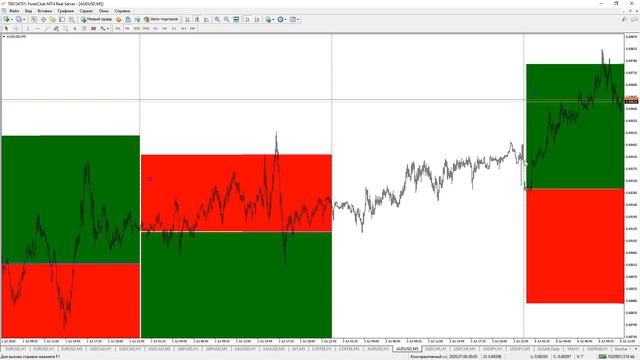
Task: Open the Файл menu
Action: (x=14, y=11)
